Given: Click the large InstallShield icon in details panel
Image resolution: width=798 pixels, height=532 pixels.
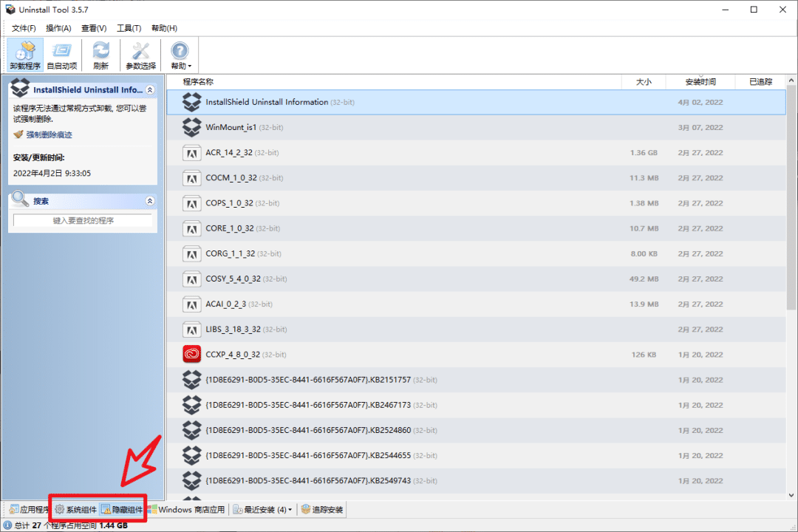Looking at the screenshot, I should point(20,88).
